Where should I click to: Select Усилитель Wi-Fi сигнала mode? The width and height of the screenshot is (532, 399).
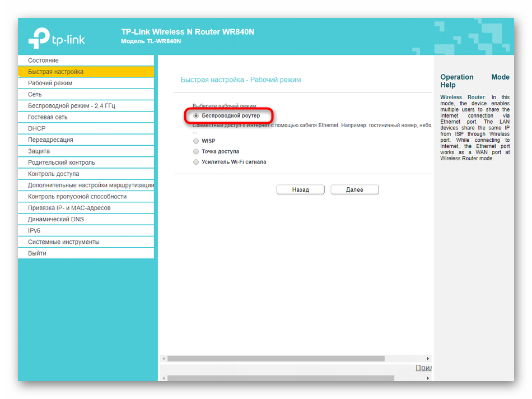click(196, 162)
